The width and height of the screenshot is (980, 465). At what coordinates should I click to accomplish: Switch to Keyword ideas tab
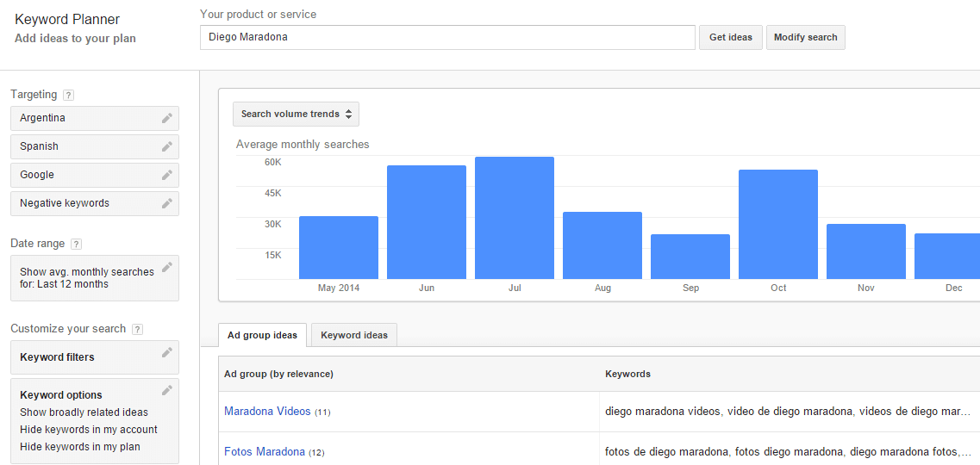353,335
